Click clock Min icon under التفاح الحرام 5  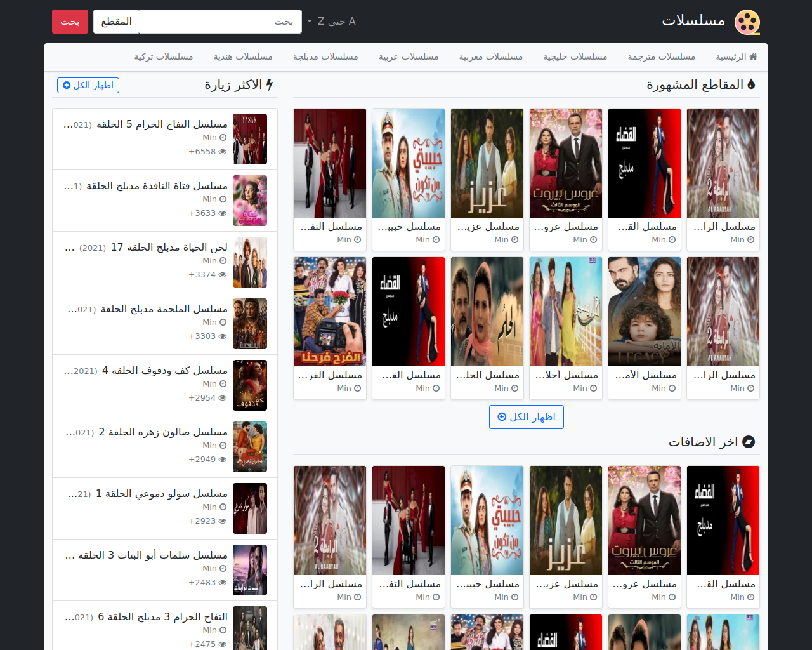[x=223, y=138]
